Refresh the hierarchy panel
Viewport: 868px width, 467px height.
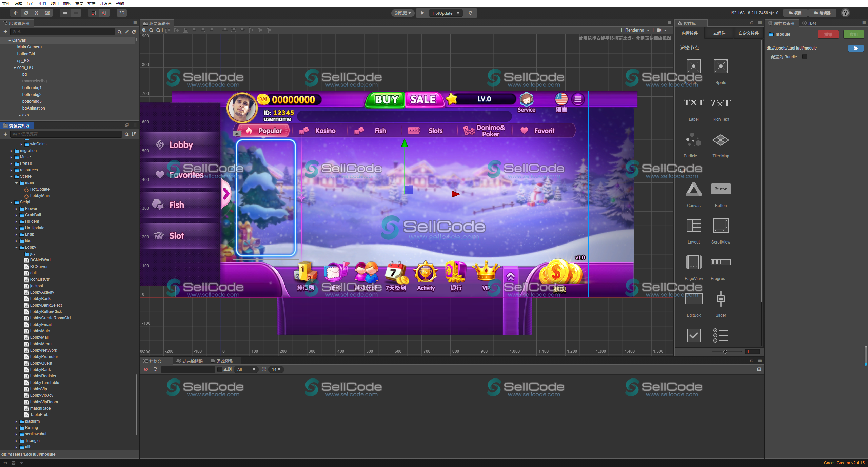click(134, 32)
